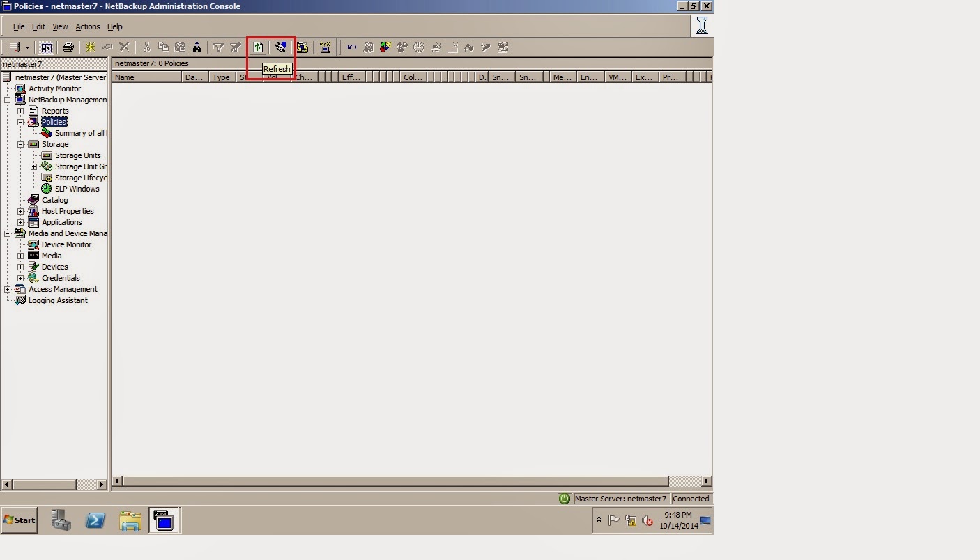Expand the Devices node
980x560 pixels.
(x=21, y=267)
